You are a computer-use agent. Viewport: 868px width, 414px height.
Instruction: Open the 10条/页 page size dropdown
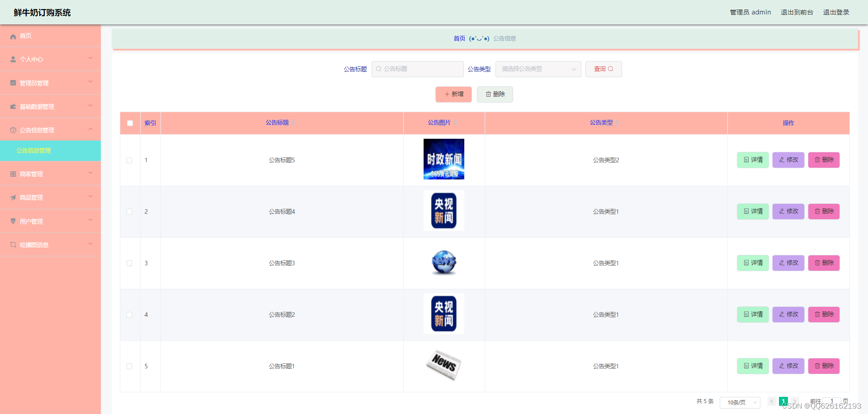pyautogui.click(x=740, y=402)
